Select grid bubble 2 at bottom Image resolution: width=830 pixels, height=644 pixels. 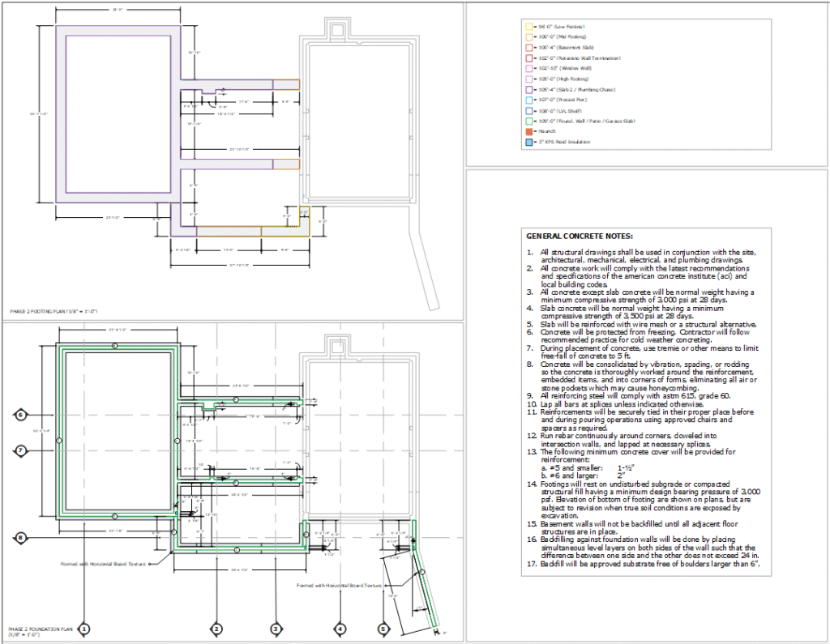[x=216, y=628]
